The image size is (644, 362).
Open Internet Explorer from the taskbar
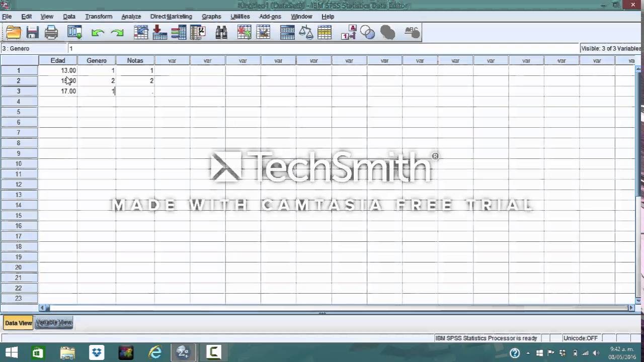[x=154, y=352]
